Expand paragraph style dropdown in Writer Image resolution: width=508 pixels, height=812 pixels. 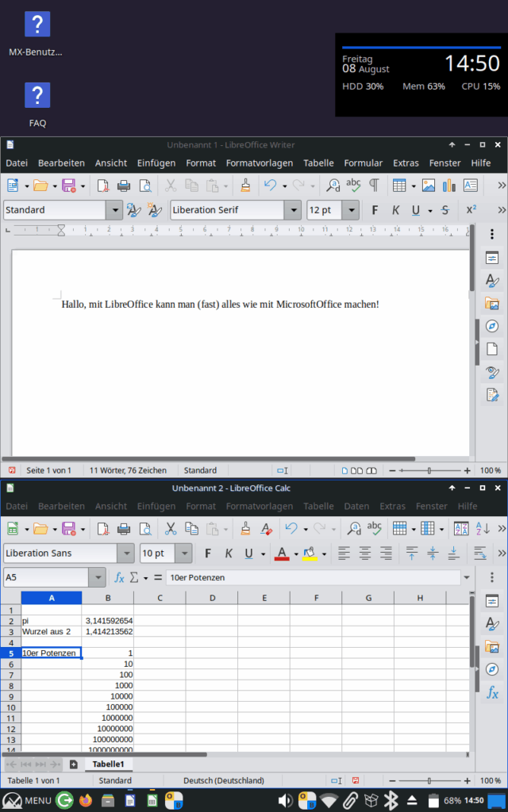click(x=114, y=209)
